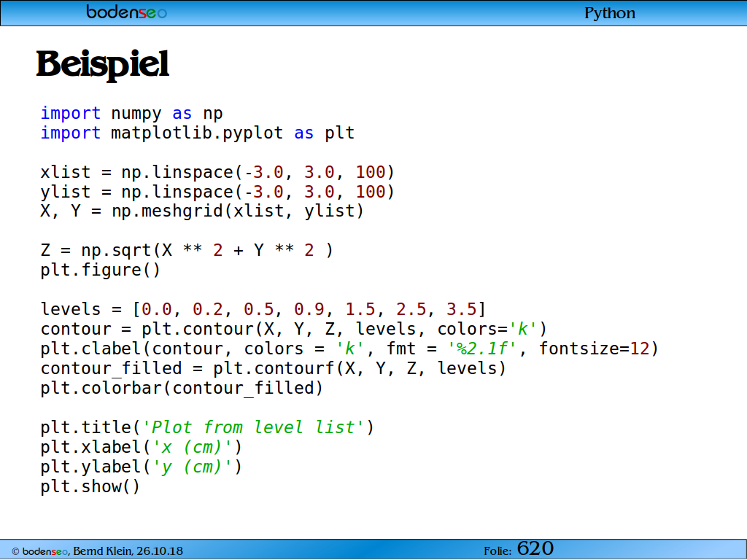Click the footer copyright 'bodenseo, Bernd Klein, 26.10.18'
Viewport: 747px width, 560px height.
coord(97,551)
